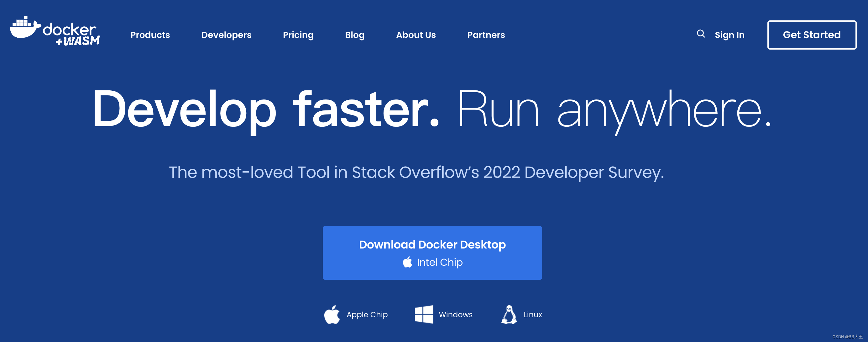This screenshot has height=342, width=868.
Task: Click the +WASM logo text
Action: (78, 41)
